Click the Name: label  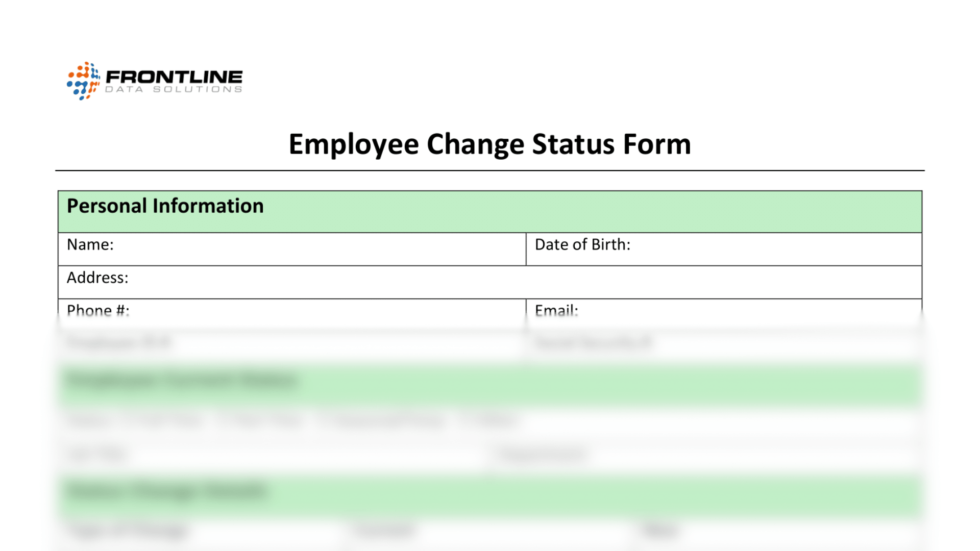coord(90,245)
